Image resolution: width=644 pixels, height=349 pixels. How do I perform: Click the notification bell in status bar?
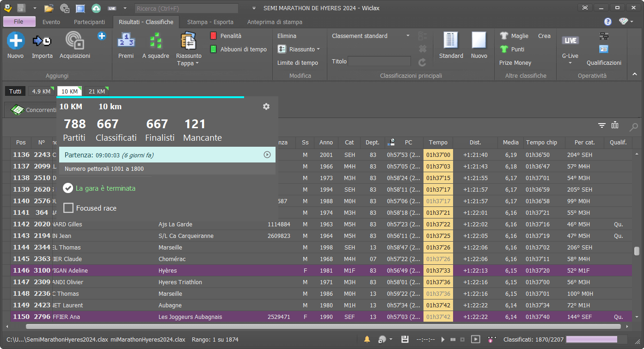[367, 340]
